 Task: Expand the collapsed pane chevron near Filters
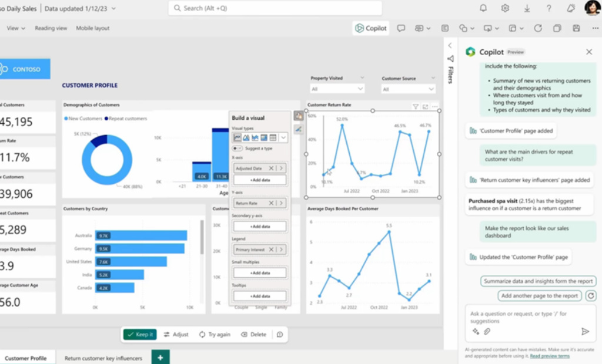pos(450,46)
